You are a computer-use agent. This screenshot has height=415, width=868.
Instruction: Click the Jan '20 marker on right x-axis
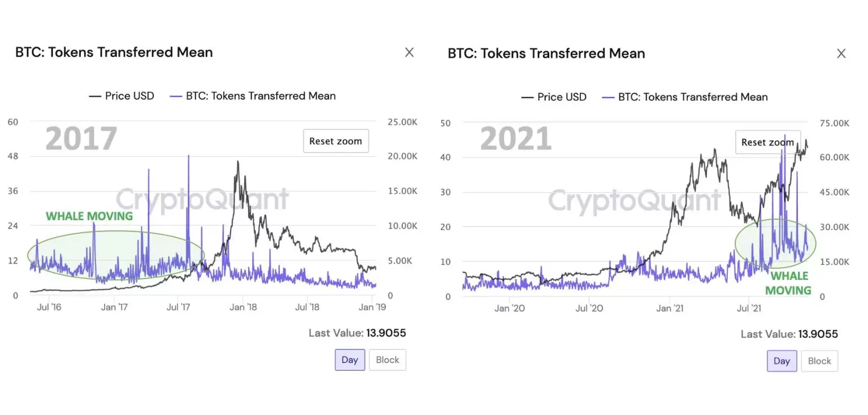(x=510, y=308)
